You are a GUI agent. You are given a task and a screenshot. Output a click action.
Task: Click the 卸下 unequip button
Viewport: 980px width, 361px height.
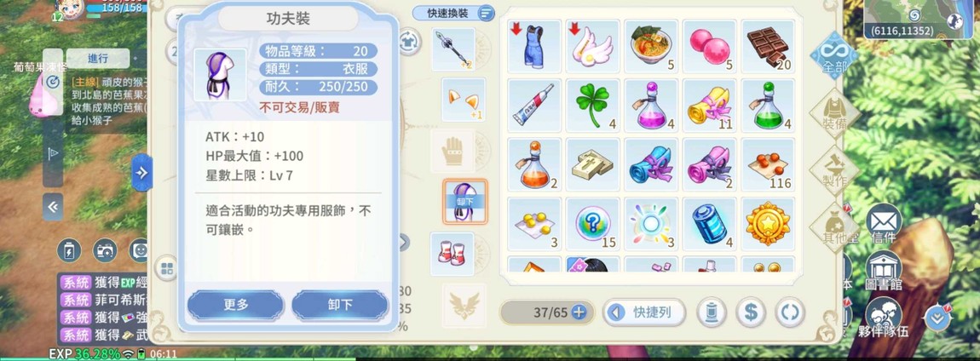pos(340,305)
